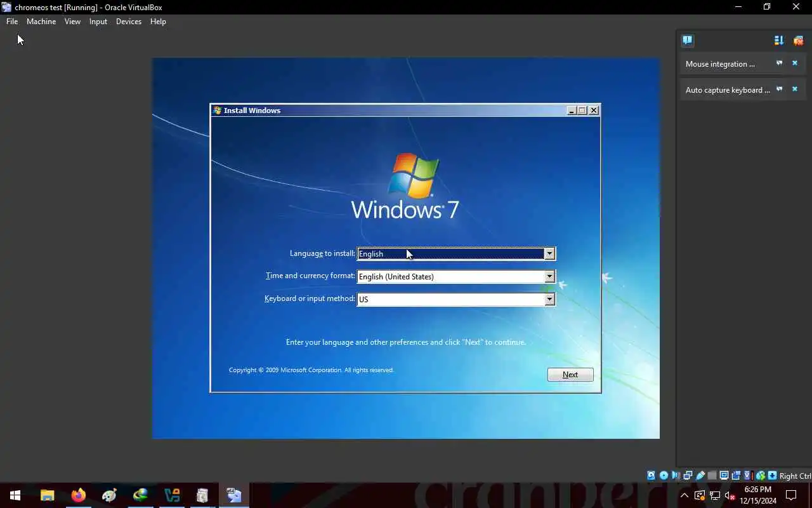Open the Help menu
Image resolution: width=812 pixels, height=508 pixels.
pos(158,21)
